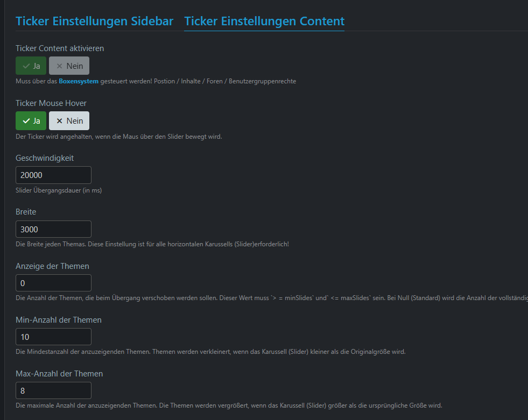Click checkmark icon on Mouse Hover Ja
Screen dimensions: 528x420
[26, 121]
